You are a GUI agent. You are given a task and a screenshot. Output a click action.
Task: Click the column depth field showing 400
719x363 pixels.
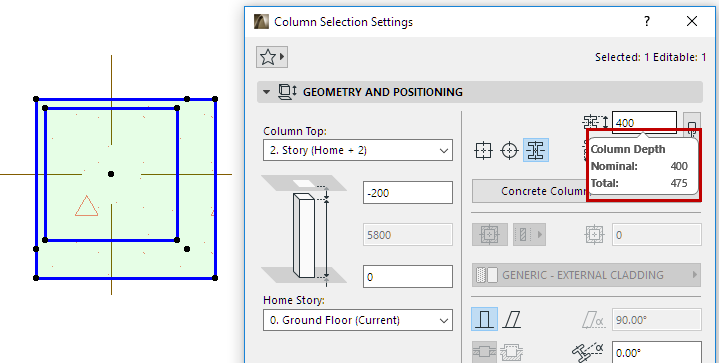coord(644,122)
